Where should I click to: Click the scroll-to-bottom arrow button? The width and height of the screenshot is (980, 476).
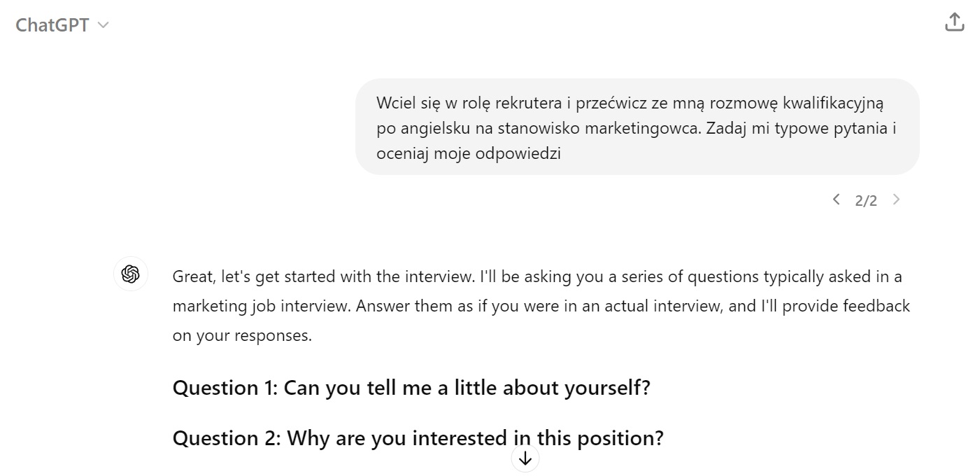point(525,458)
